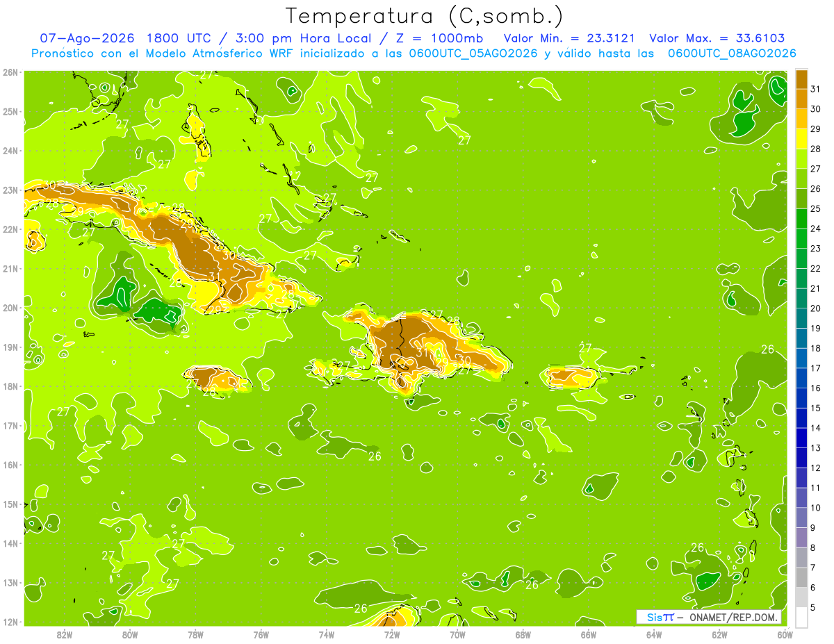Click the '62W' longitude label
This screenshot has height=644, width=834.
coord(719,635)
